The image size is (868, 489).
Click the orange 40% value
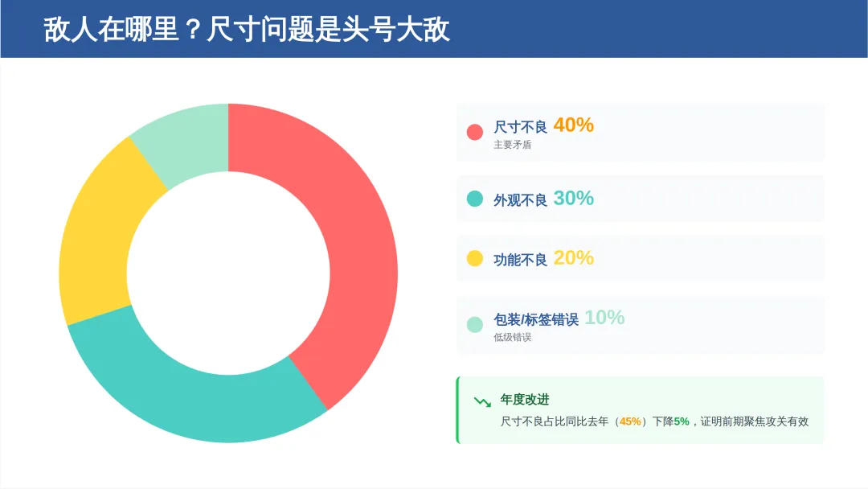(574, 125)
